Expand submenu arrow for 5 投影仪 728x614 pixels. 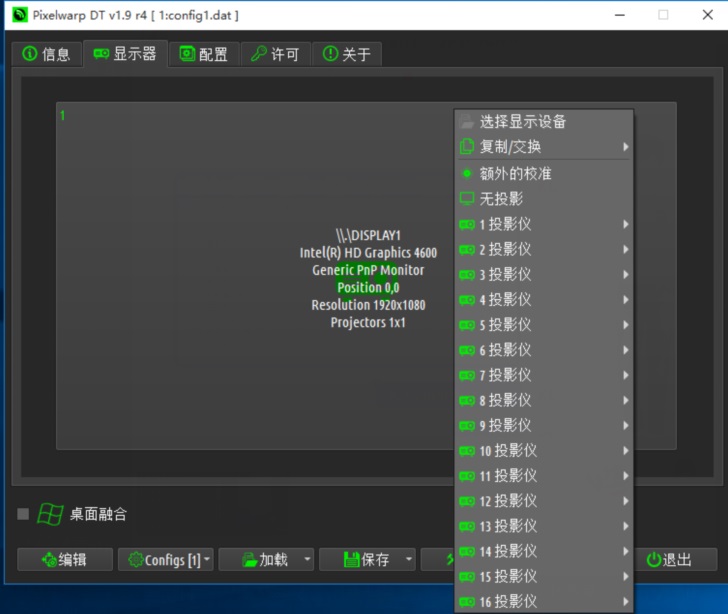(625, 325)
